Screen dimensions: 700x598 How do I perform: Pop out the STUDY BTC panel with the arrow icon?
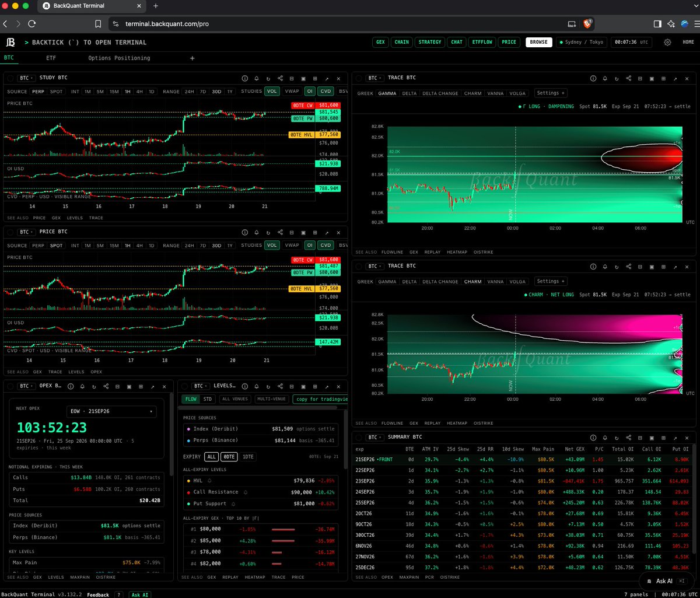pos(327,78)
